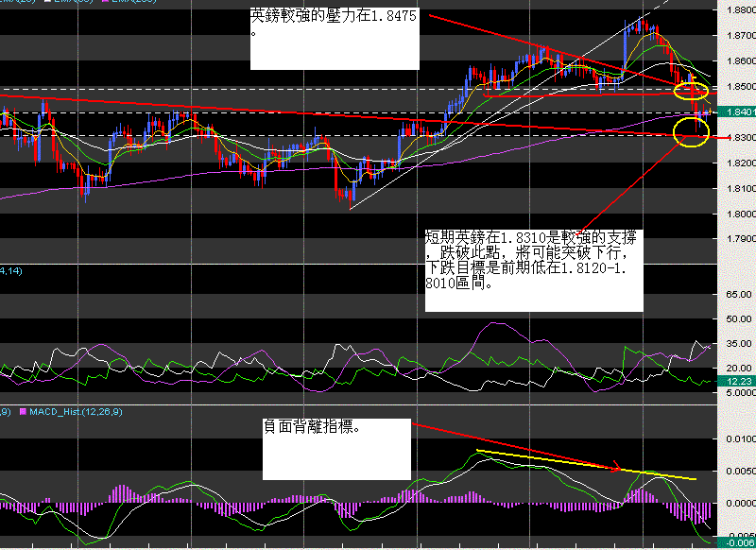Click the 1.8800 price axis label
The image size is (756, 550).
coord(741,10)
